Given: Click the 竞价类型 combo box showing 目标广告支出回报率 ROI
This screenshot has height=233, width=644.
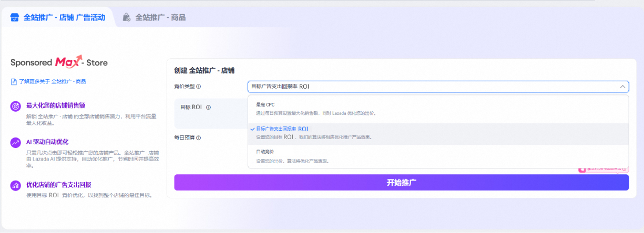Looking at the screenshot, I should point(438,87).
